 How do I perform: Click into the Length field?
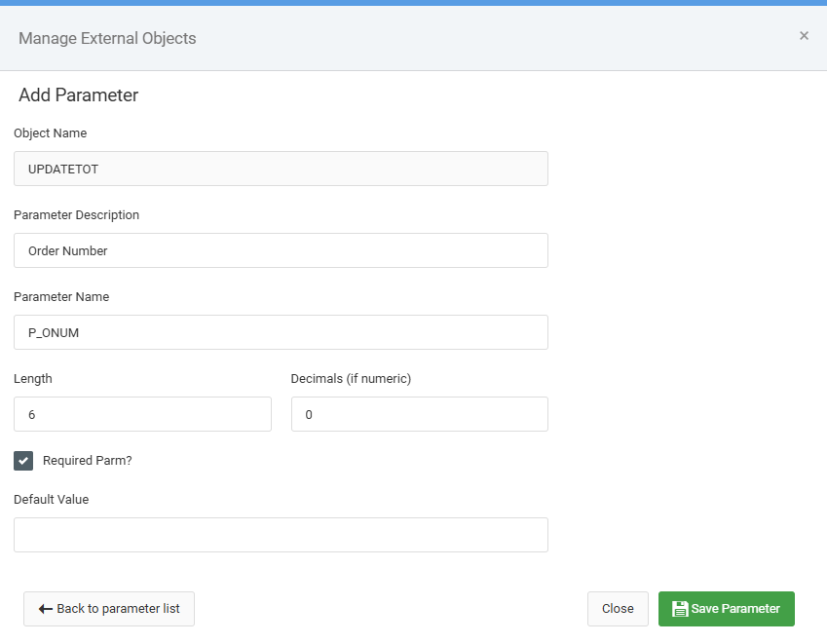click(142, 414)
